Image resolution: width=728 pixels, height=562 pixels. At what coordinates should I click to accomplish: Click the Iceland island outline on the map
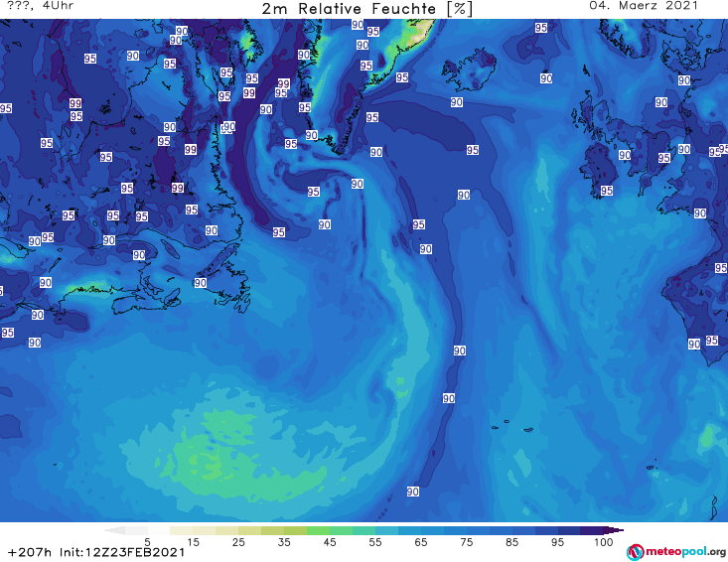469,70
